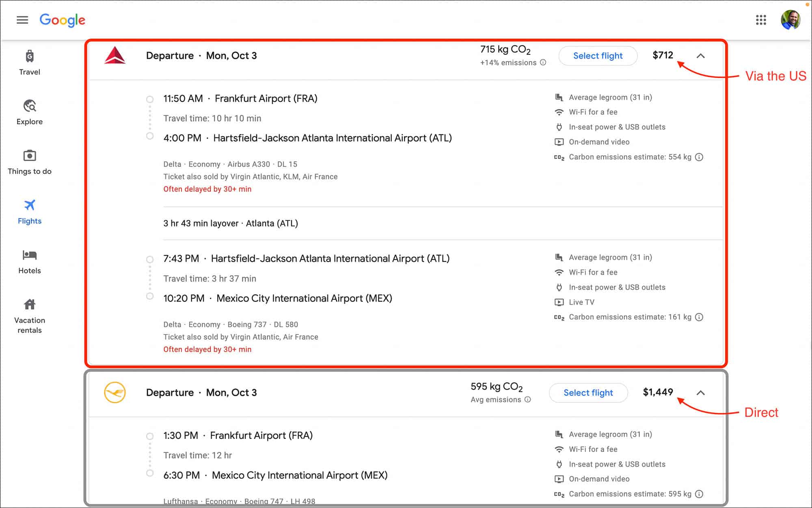The height and width of the screenshot is (508, 812).
Task: Open Vacation rentals
Action: click(x=30, y=316)
